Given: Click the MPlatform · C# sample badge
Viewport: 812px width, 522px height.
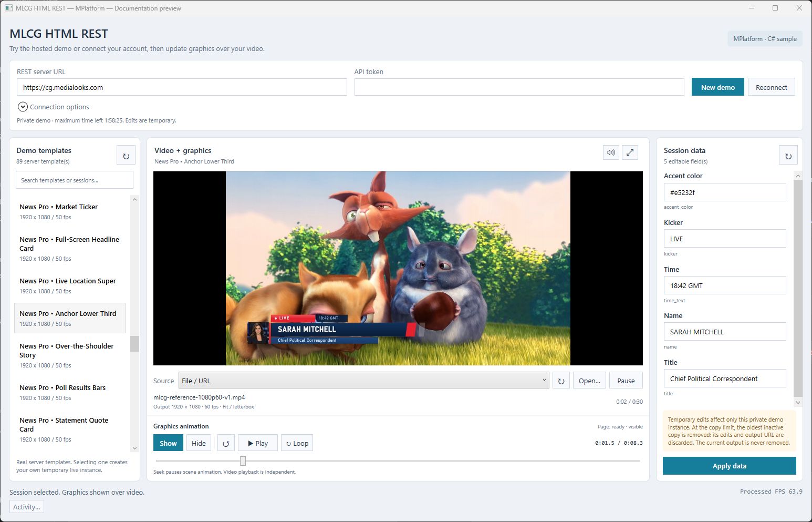Looking at the screenshot, I should click(x=765, y=39).
